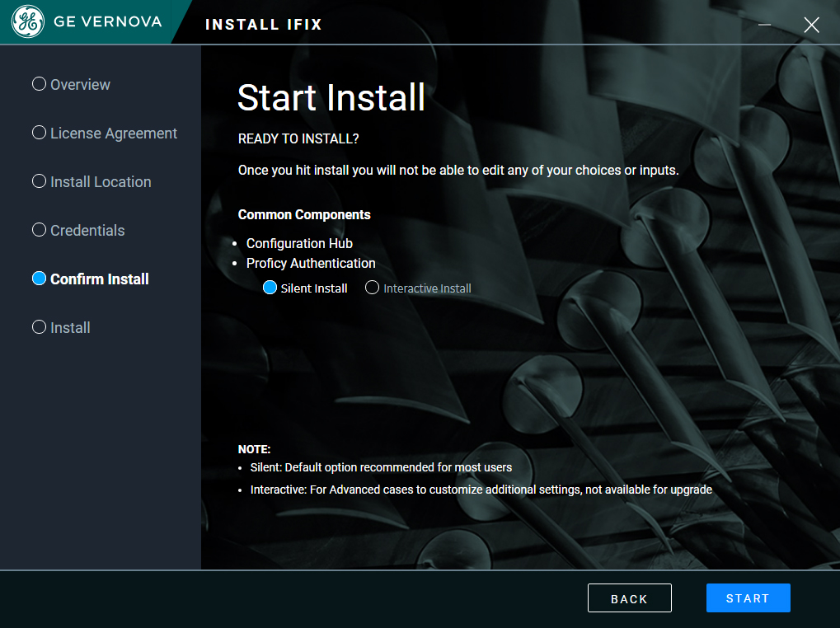Open the License Agreement step
This screenshot has height=628, width=840.
(x=105, y=134)
